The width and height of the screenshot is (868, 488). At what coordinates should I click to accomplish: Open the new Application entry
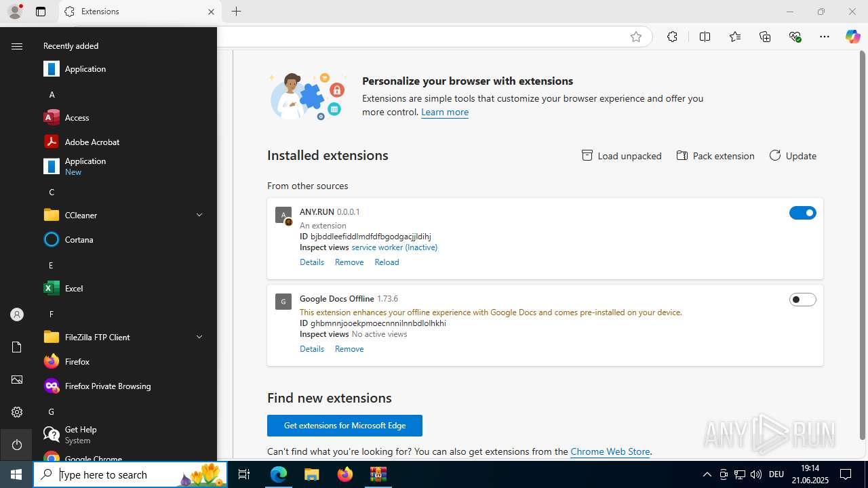126,166
